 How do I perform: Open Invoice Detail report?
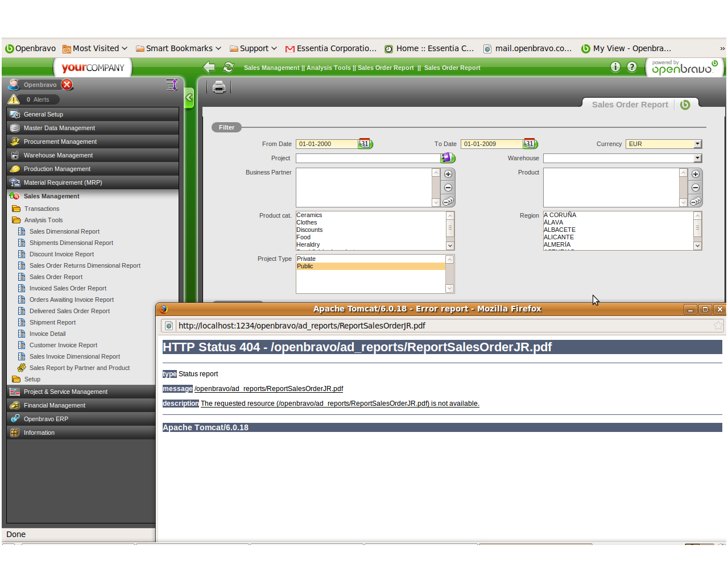pyautogui.click(x=47, y=334)
